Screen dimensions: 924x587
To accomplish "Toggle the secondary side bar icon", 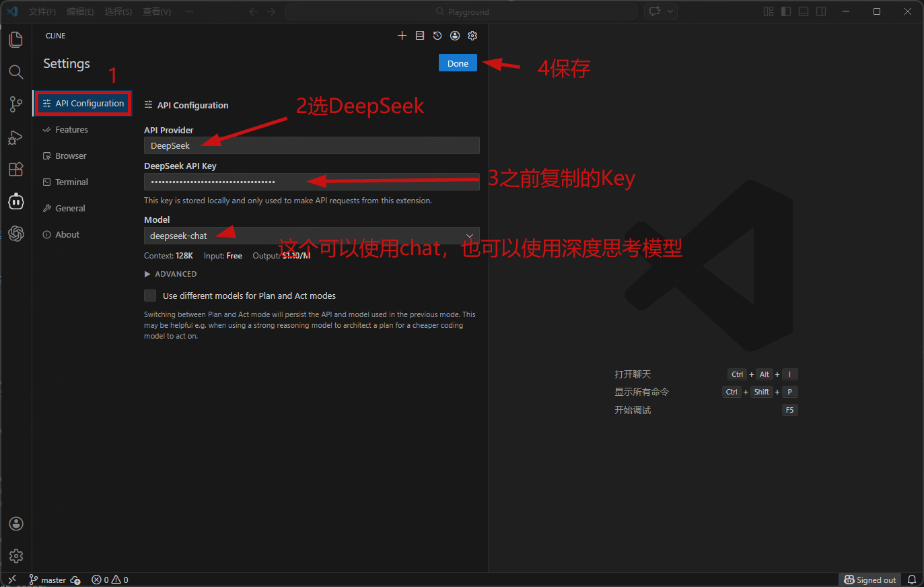I will 821,11.
